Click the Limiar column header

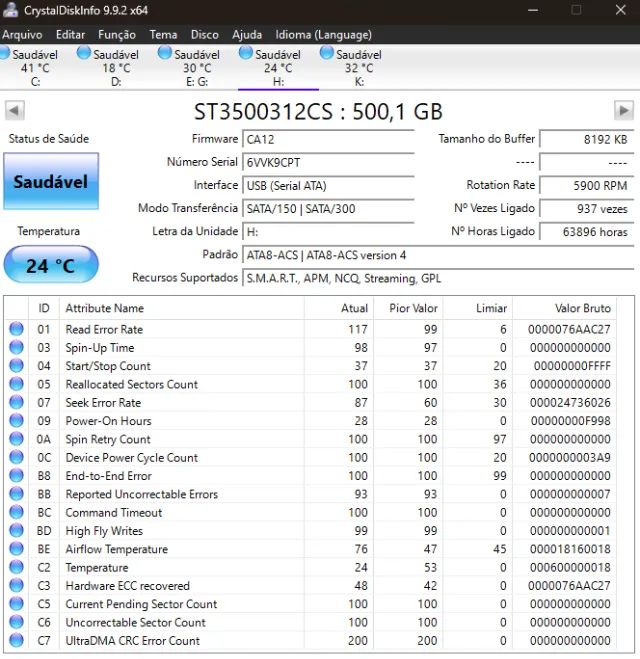[478, 308]
